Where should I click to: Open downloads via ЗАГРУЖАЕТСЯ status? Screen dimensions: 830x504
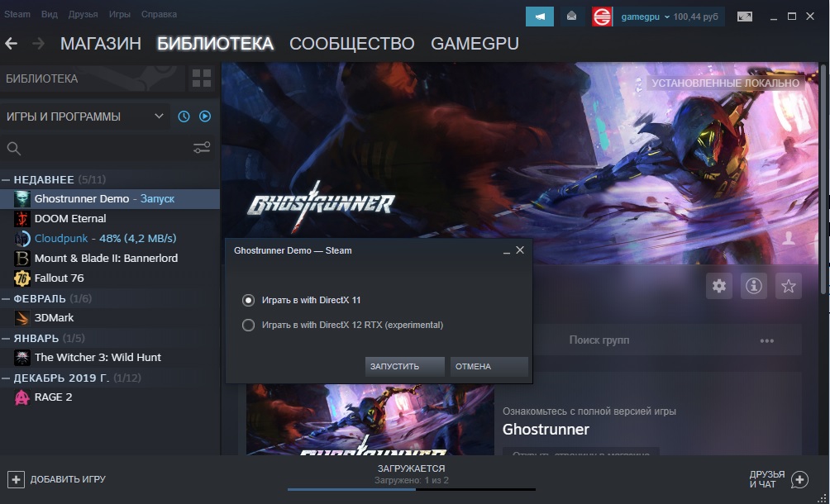pyautogui.click(x=412, y=468)
